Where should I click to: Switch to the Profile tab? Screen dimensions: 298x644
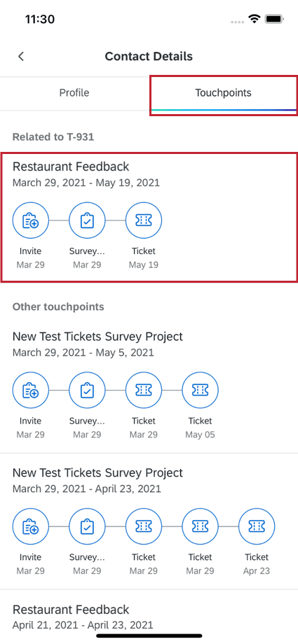coord(74,93)
